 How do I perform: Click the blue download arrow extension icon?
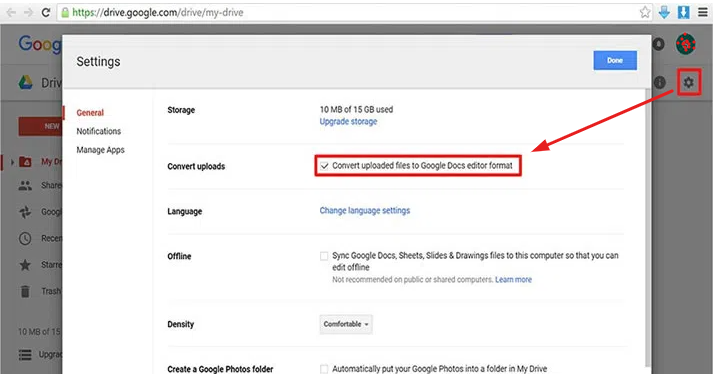click(664, 12)
